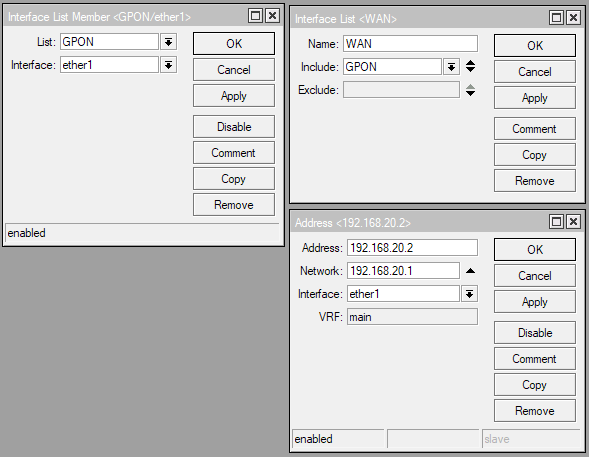Add a comment to WAN interface list
This screenshot has height=457, width=589.
click(535, 129)
